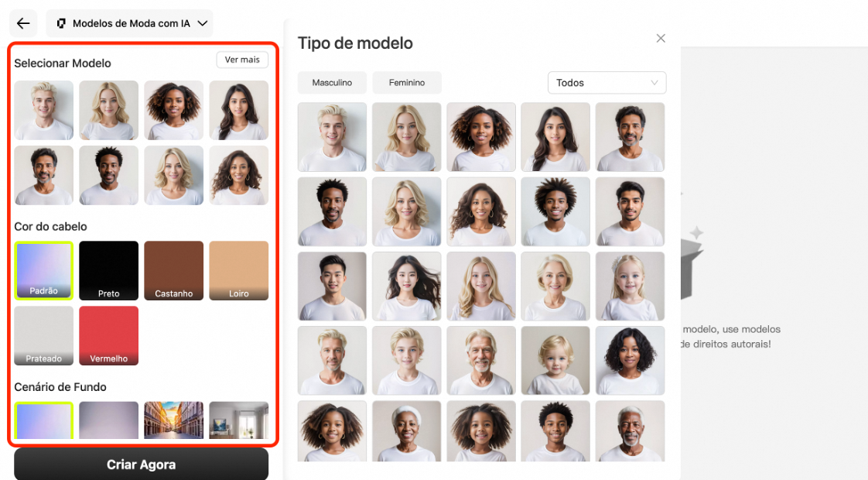This screenshot has width=868, height=480.
Task: Choose the Prateado hair color option
Action: point(44,335)
